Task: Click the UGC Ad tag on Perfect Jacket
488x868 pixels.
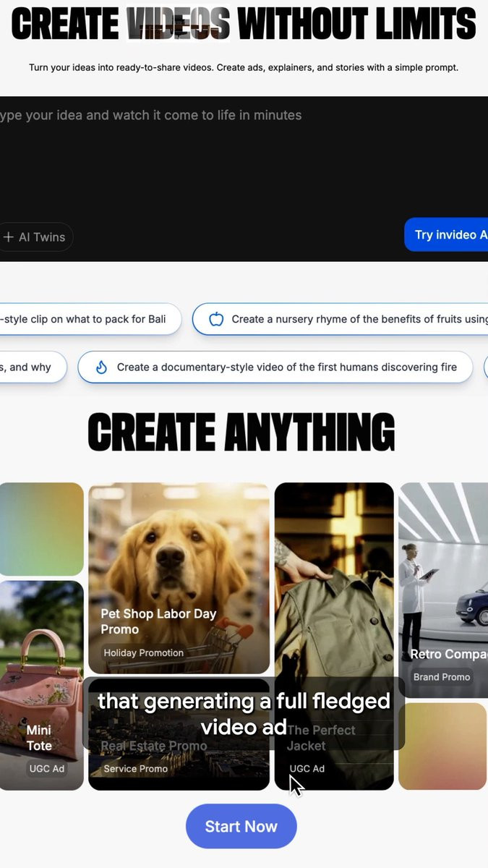Action: pos(307,768)
